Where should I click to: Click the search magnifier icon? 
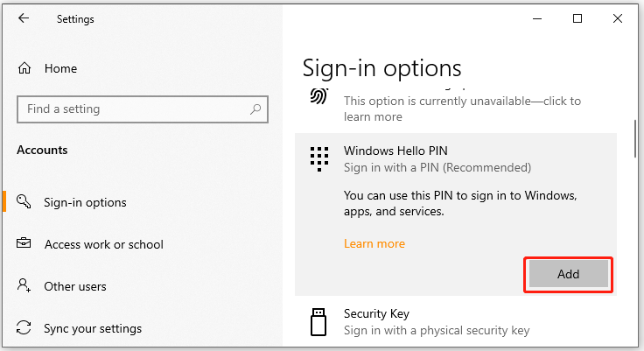255,109
